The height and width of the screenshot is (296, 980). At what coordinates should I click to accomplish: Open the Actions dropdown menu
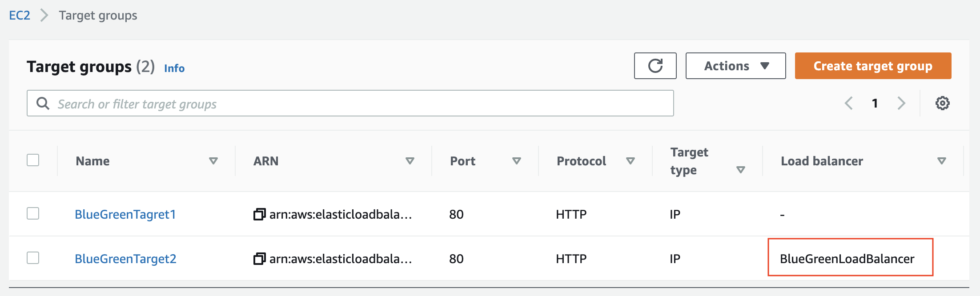[735, 66]
